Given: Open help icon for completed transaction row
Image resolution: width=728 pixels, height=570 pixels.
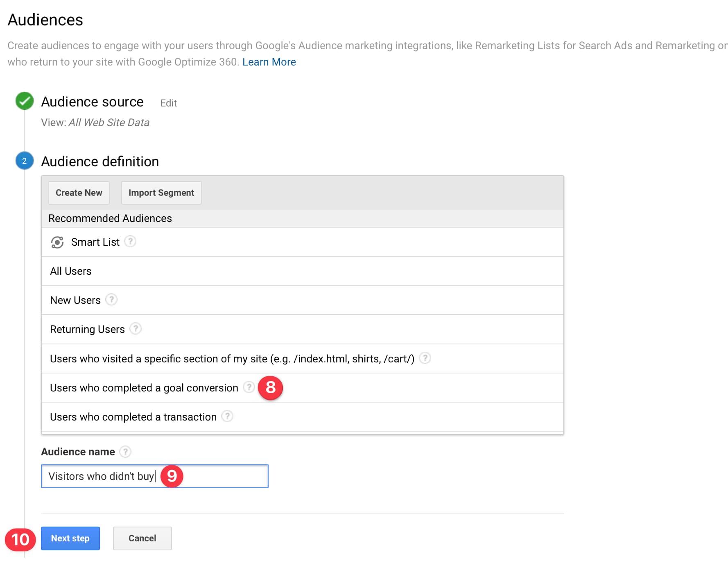Looking at the screenshot, I should [x=227, y=416].
